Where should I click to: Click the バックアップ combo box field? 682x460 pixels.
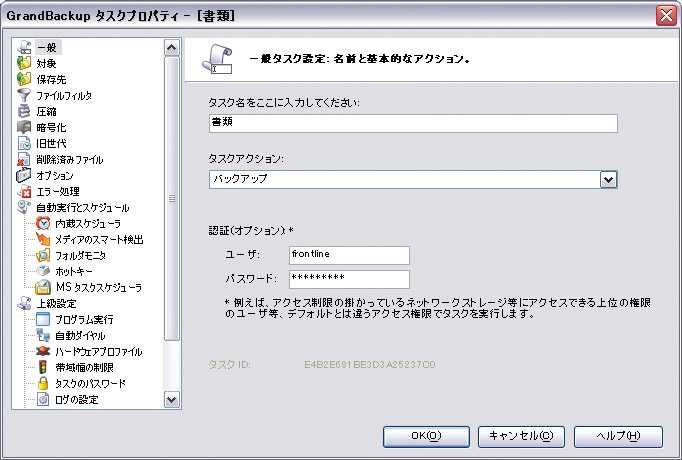413,180
